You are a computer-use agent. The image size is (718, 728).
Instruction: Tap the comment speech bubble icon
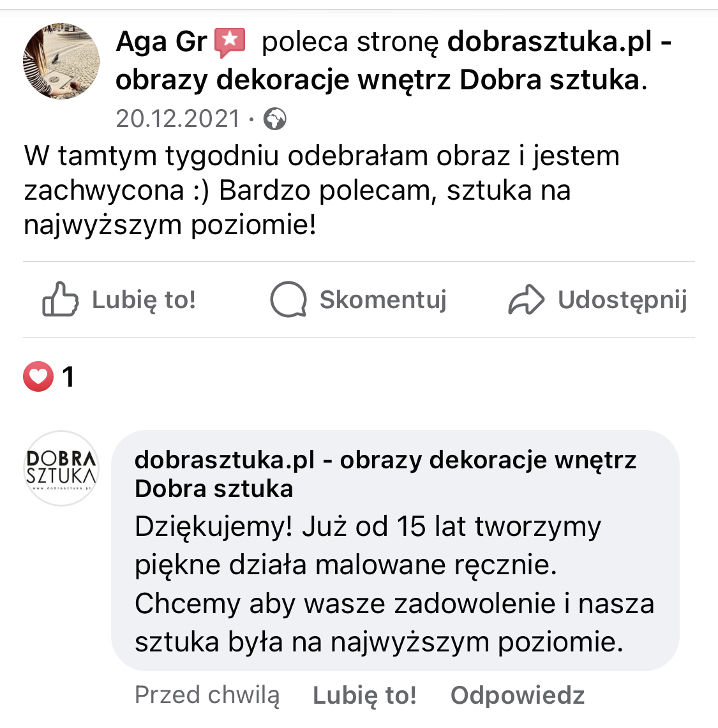pyautogui.click(x=288, y=299)
